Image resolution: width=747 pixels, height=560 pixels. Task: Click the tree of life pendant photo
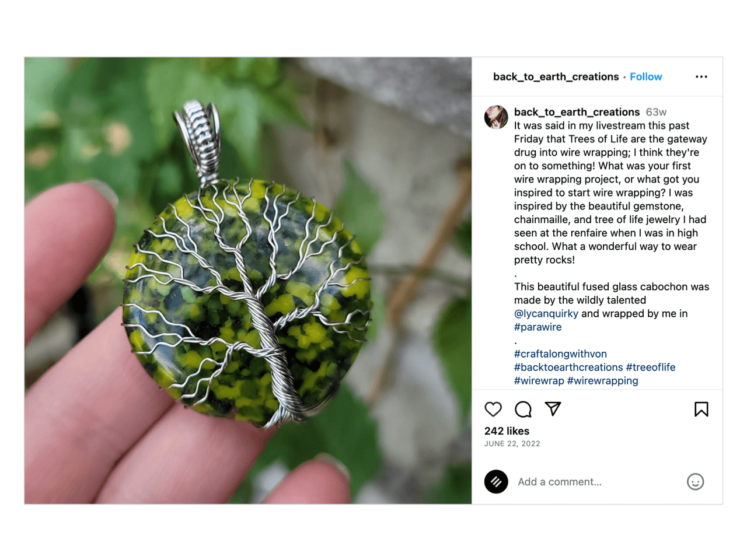pyautogui.click(x=248, y=281)
